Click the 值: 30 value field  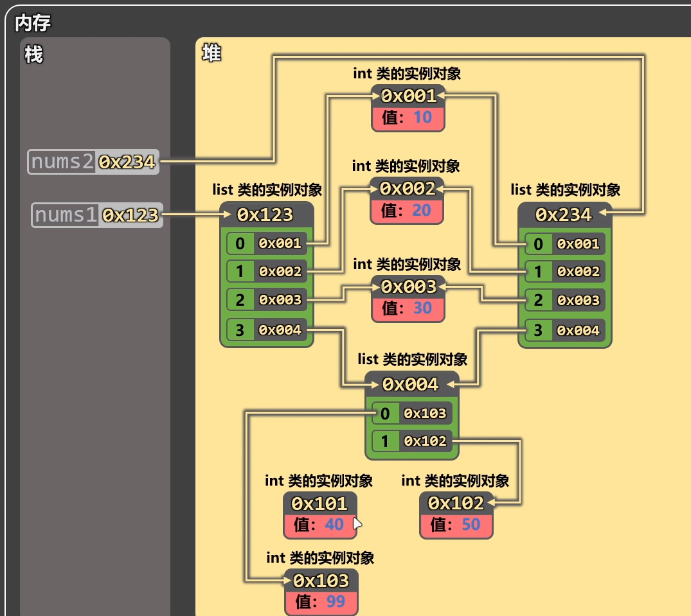point(408,309)
